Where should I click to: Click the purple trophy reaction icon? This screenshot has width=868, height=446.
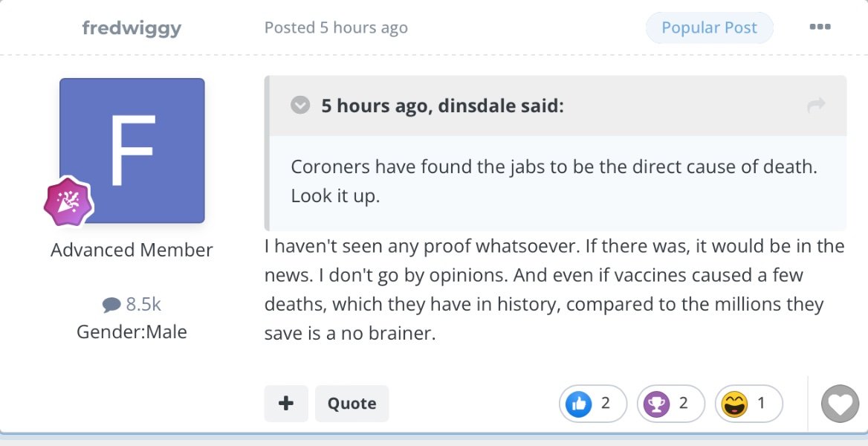656,404
